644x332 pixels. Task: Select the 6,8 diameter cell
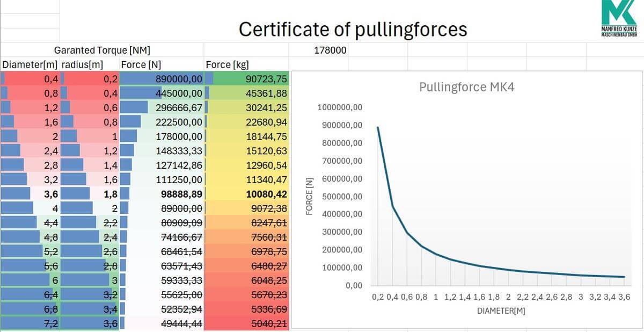30,308
